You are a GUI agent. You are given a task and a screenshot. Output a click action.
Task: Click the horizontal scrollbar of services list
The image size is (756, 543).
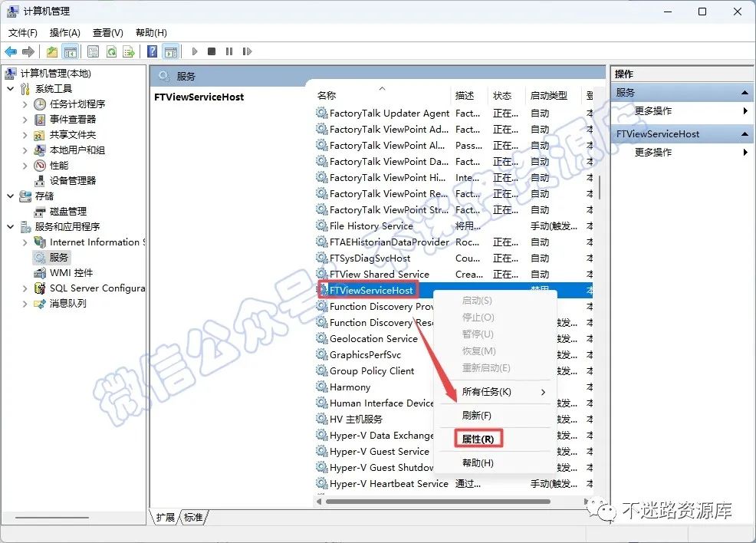tap(438, 502)
